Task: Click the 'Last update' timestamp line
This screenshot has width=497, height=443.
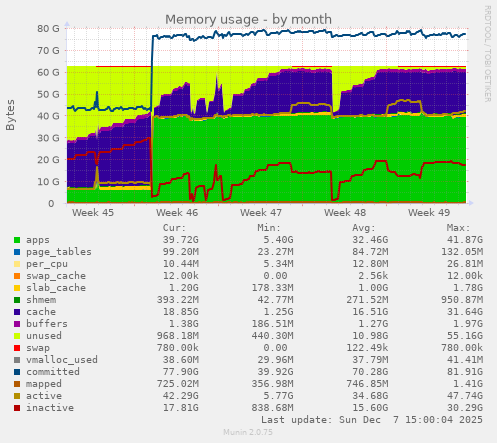Action: 372,420
